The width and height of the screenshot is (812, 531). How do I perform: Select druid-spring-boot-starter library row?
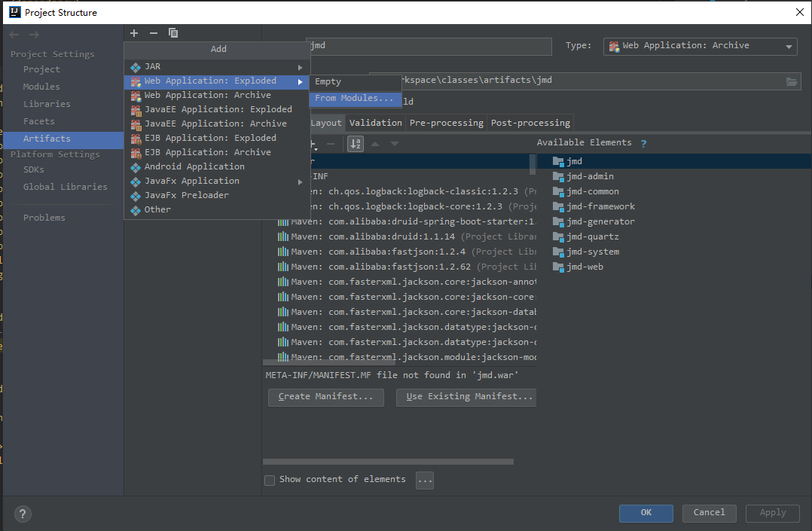pos(407,221)
